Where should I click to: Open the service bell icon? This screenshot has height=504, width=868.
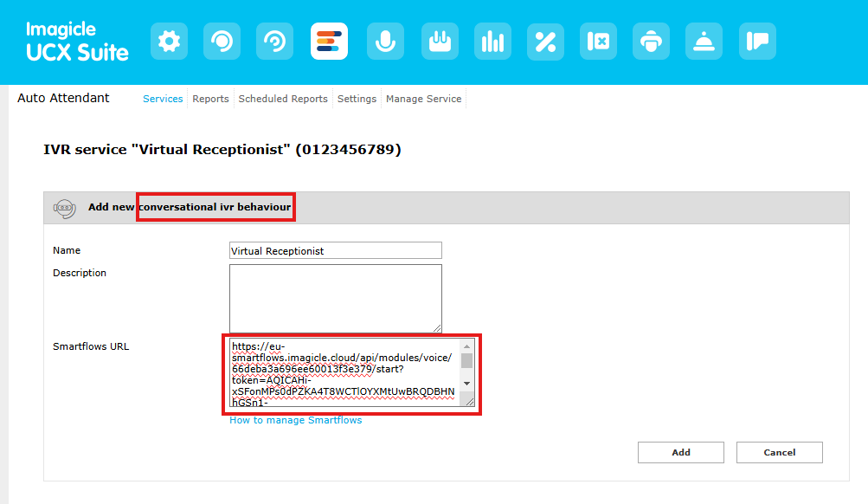pyautogui.click(x=704, y=42)
